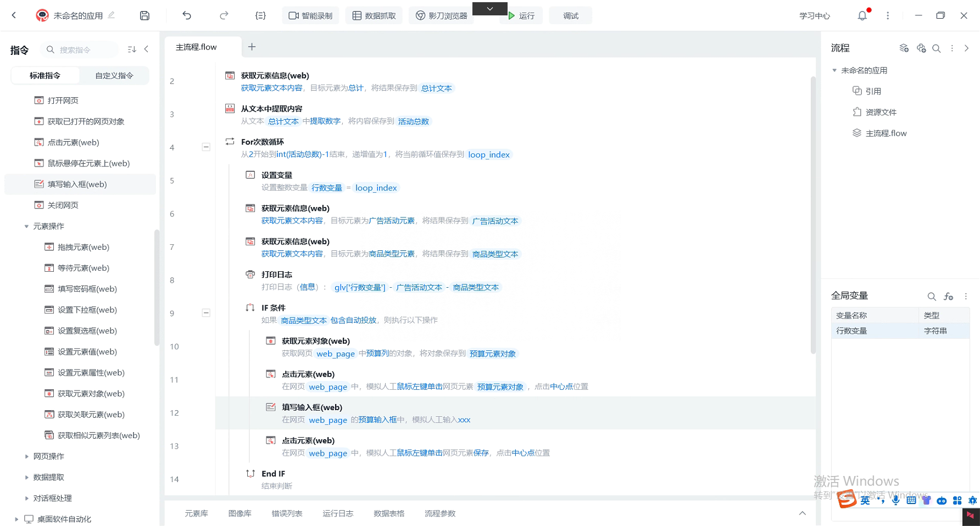The image size is (980, 526).
Task: Click the microphone icon in input toolbar
Action: pyautogui.click(x=895, y=500)
